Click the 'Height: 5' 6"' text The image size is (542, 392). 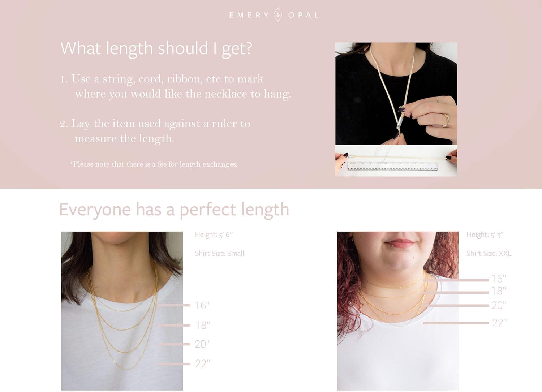coord(214,235)
